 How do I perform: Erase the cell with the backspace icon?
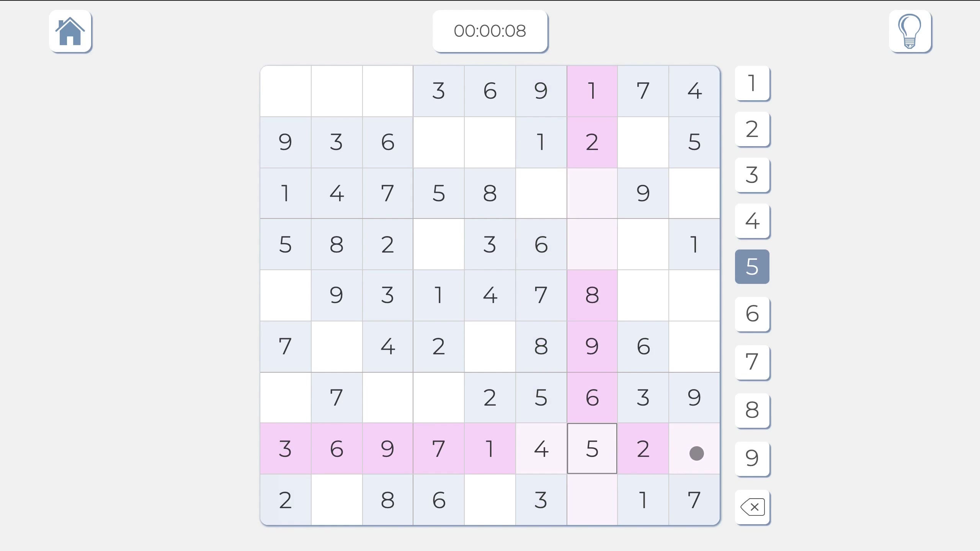point(752,506)
